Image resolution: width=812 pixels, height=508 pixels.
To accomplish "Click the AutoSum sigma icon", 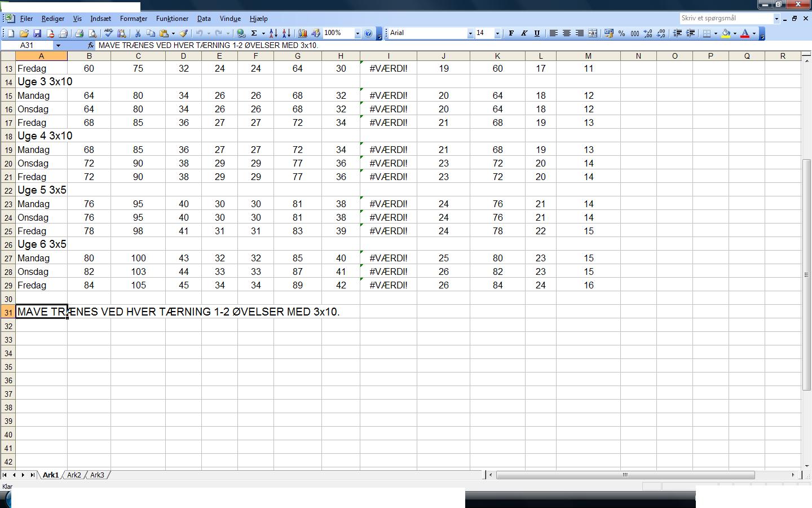I will 254,33.
